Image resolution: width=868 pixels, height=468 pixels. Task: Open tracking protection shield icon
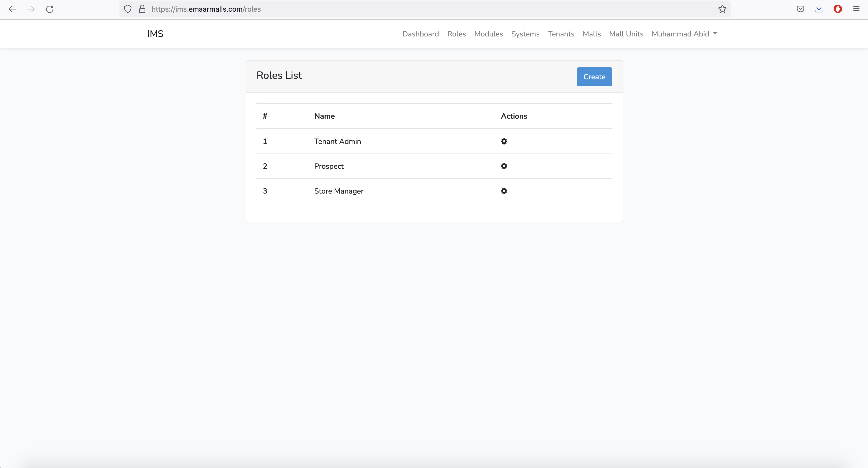[x=128, y=9]
